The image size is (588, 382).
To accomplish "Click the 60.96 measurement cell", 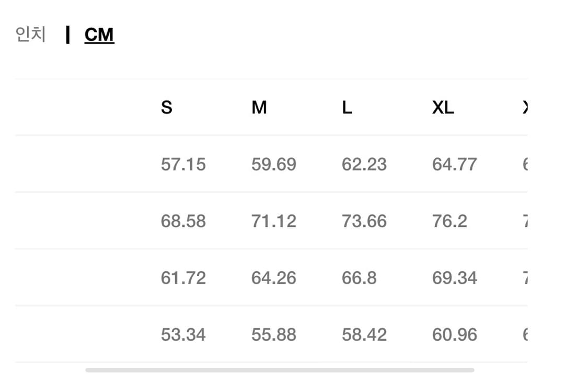I will click(454, 334).
